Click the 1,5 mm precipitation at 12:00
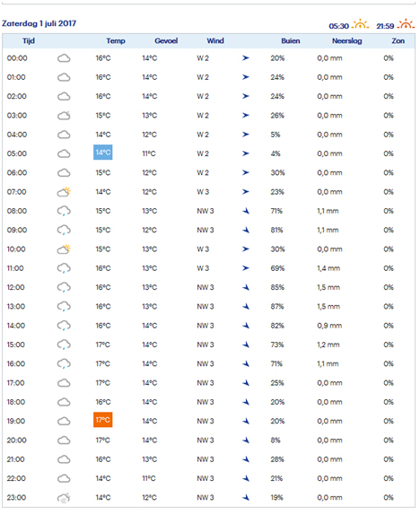Viewport: 420px width, 515px height. pos(328,288)
